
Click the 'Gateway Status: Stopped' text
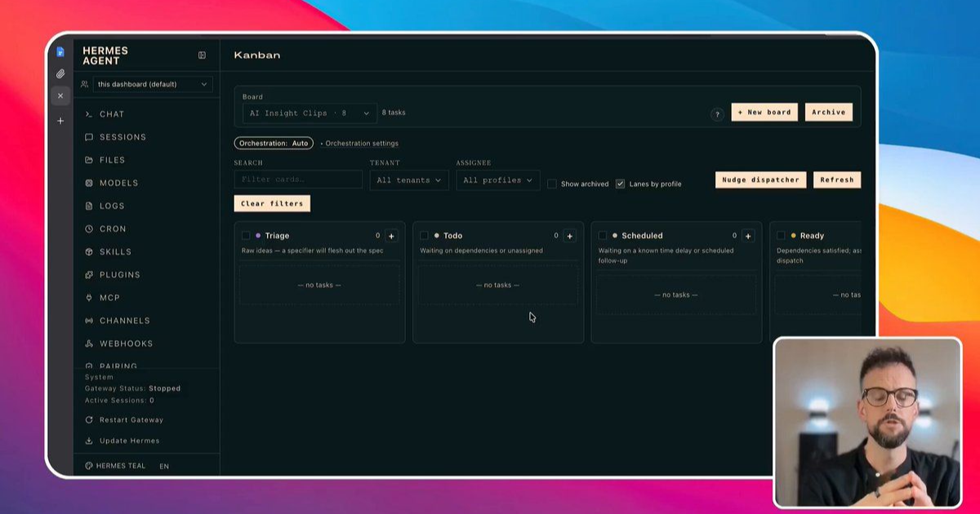click(132, 389)
